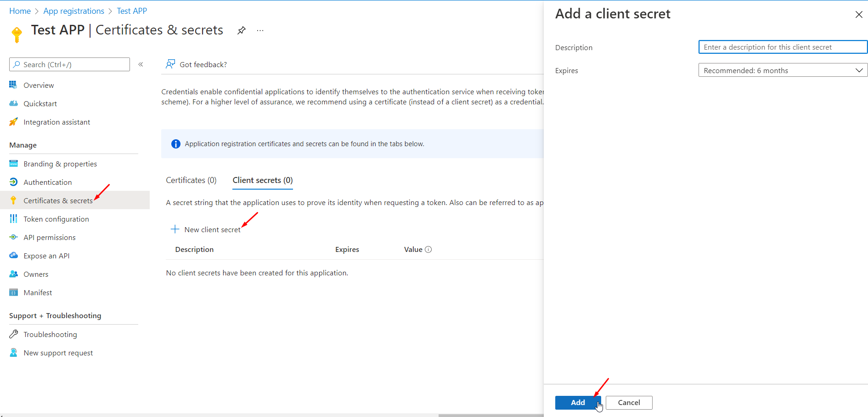Open Integration assistant menu item
The width and height of the screenshot is (868, 417).
pos(57,122)
